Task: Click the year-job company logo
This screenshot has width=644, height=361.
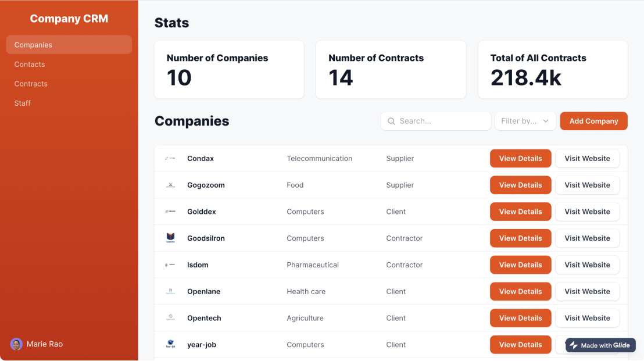Action: [170, 344]
